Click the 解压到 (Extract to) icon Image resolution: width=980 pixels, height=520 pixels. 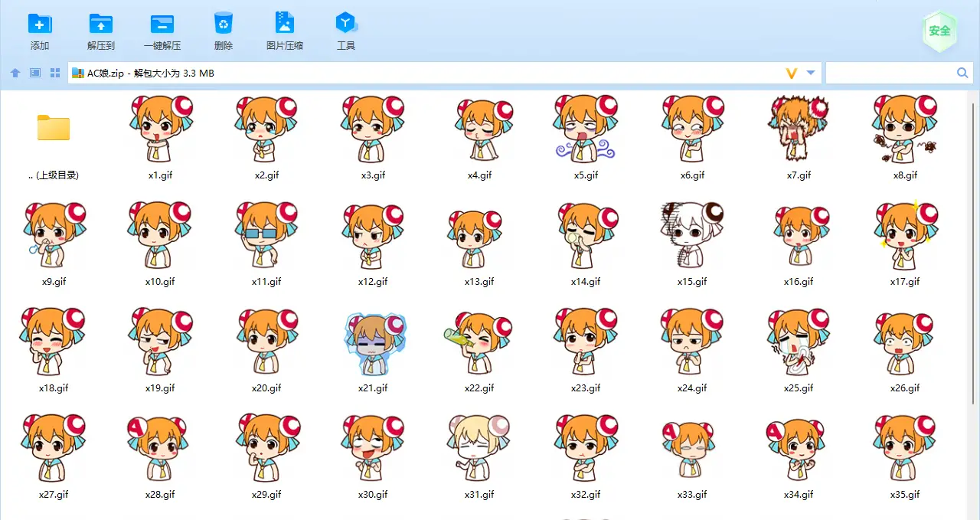point(100,24)
